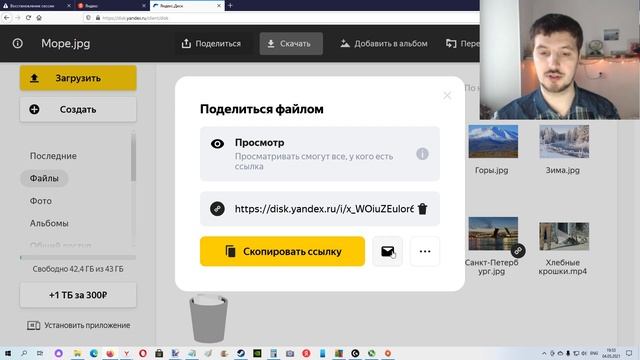
Task: Click the taskbar search magnifier
Action: tap(24, 353)
